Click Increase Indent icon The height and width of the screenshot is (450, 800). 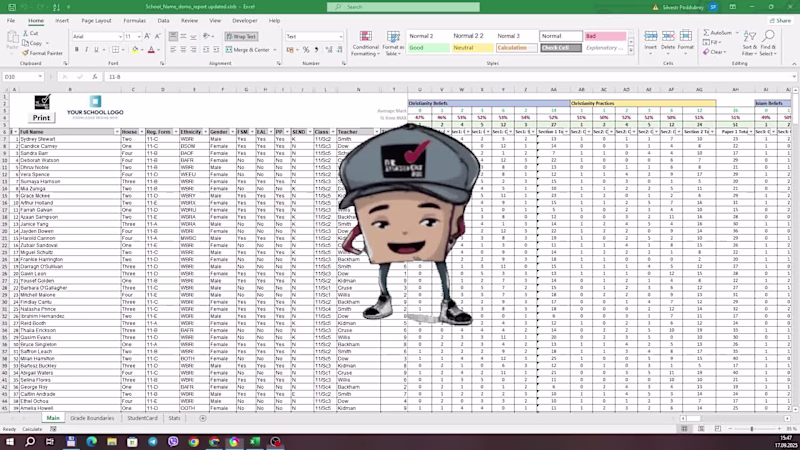(216, 49)
